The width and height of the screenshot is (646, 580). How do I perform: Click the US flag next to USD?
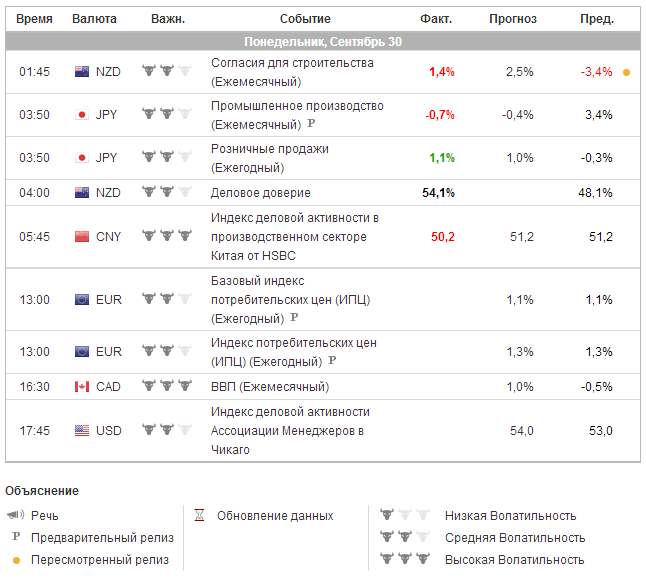pyautogui.click(x=82, y=430)
